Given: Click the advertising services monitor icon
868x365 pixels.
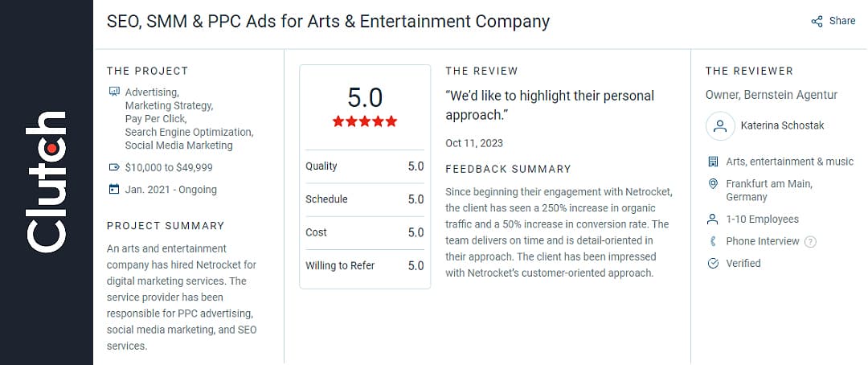Looking at the screenshot, I should (x=114, y=92).
